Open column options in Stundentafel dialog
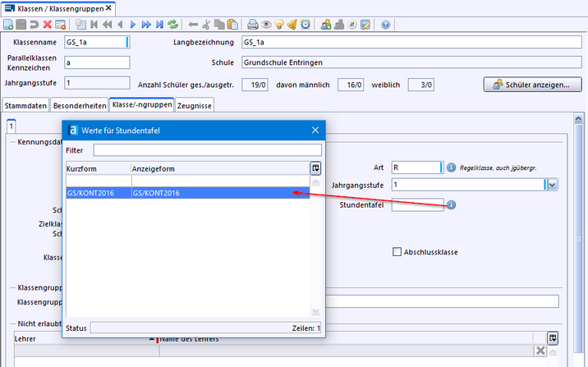Image resolution: width=588 pixels, height=367 pixels. pyautogui.click(x=315, y=167)
